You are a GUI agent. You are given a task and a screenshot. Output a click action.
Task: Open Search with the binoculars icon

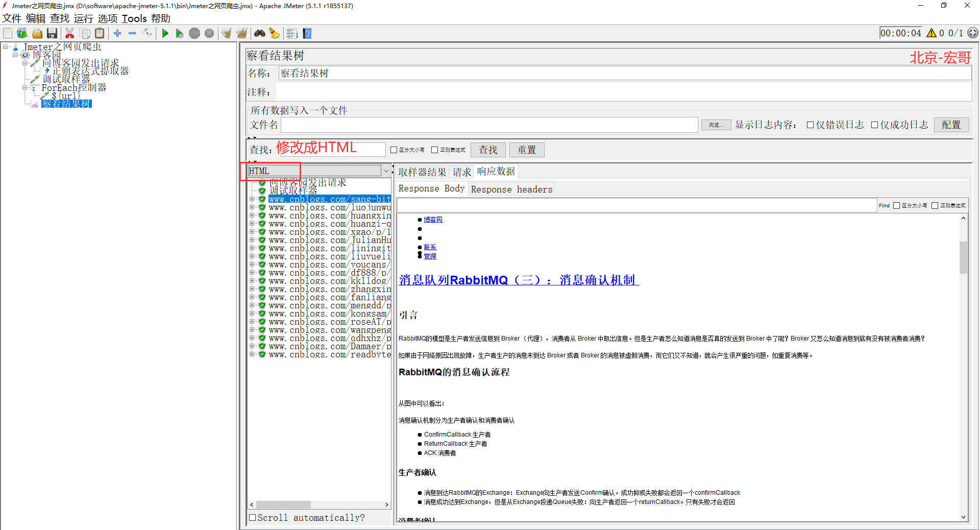[x=260, y=33]
